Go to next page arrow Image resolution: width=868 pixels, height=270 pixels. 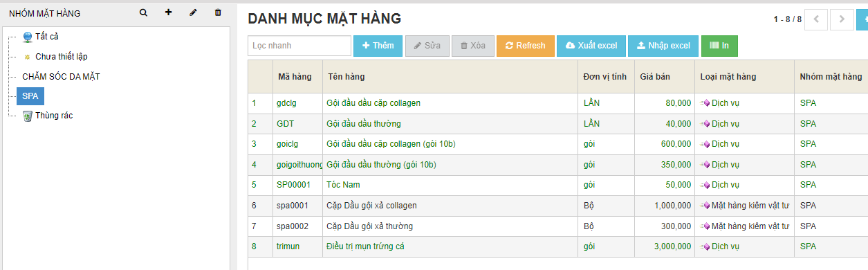[x=842, y=19]
